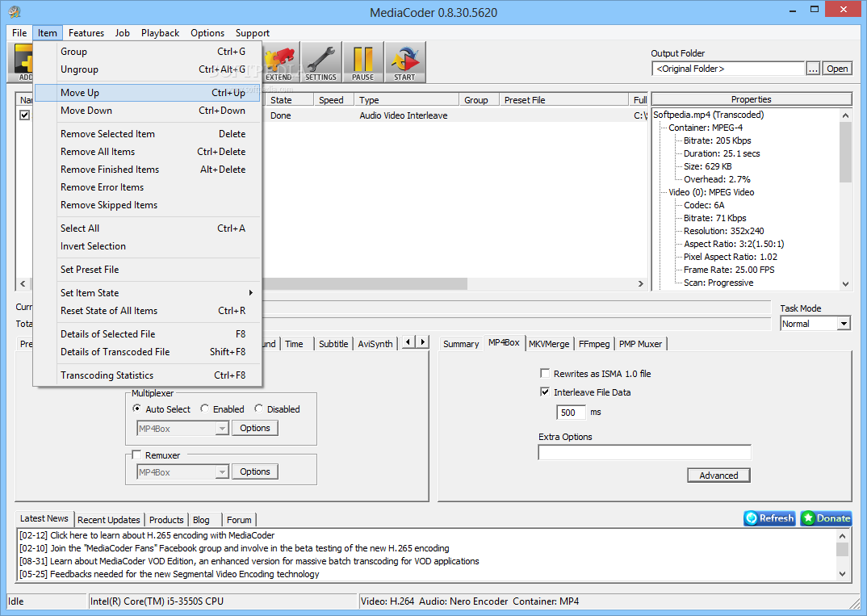Click the EXTEND toolbar icon
The height and width of the screenshot is (616, 867).
281,62
